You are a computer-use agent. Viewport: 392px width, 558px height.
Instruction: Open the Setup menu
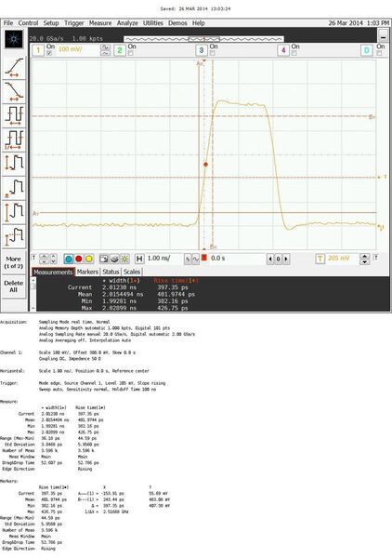pos(51,22)
